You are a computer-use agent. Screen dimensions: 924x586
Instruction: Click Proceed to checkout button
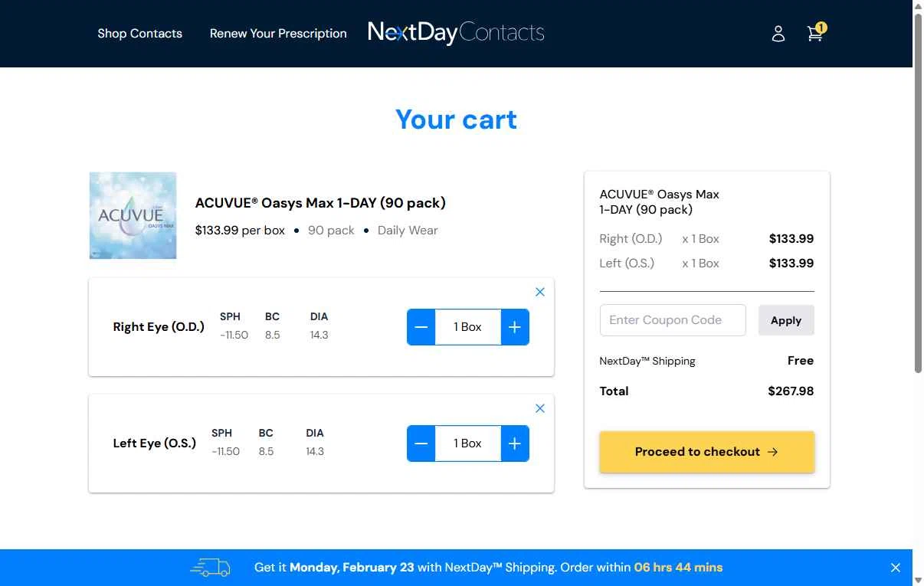click(706, 452)
